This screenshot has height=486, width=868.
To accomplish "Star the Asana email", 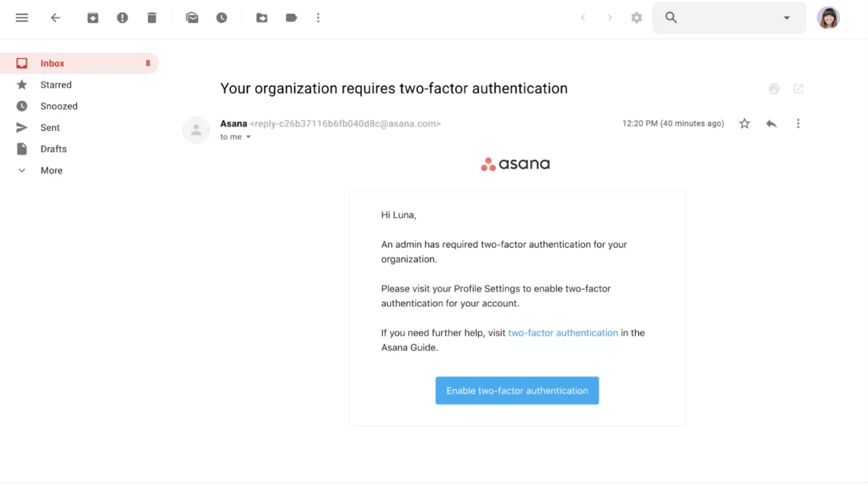I will [x=744, y=124].
